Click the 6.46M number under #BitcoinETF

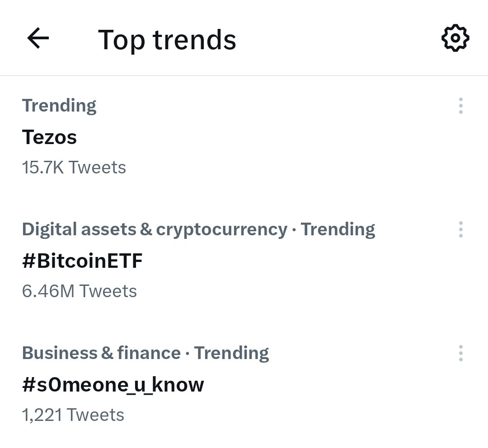click(x=48, y=291)
